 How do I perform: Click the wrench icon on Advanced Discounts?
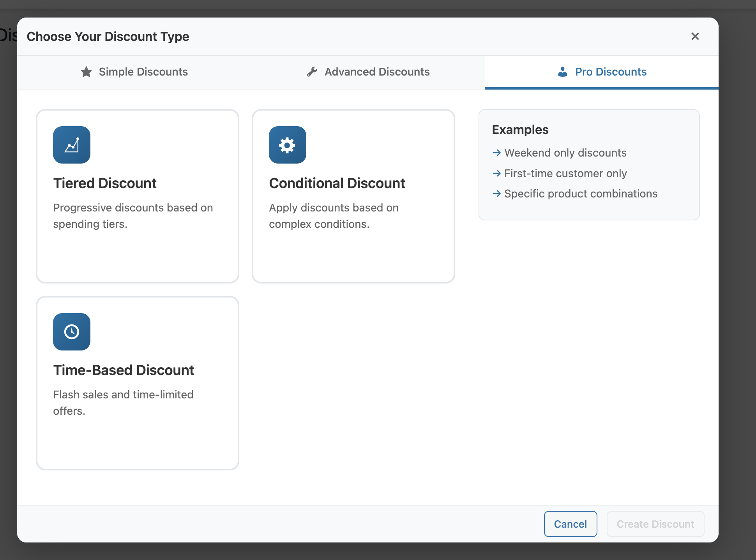tap(312, 72)
